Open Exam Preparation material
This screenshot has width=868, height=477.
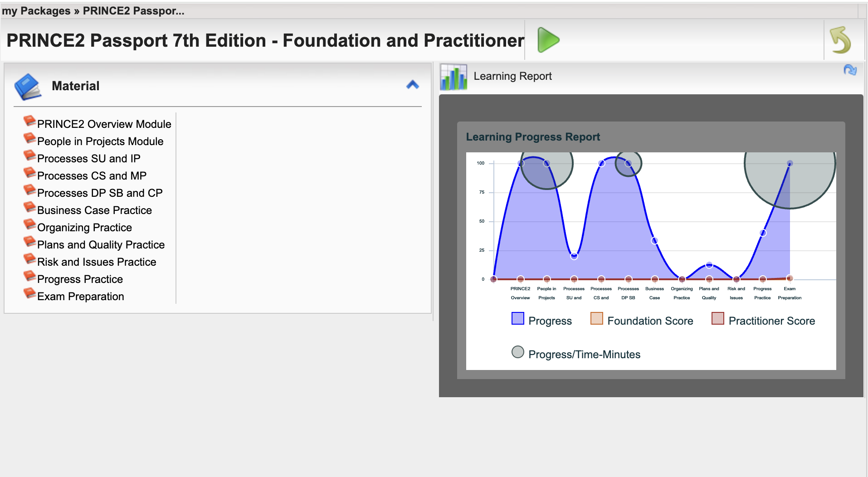(80, 297)
